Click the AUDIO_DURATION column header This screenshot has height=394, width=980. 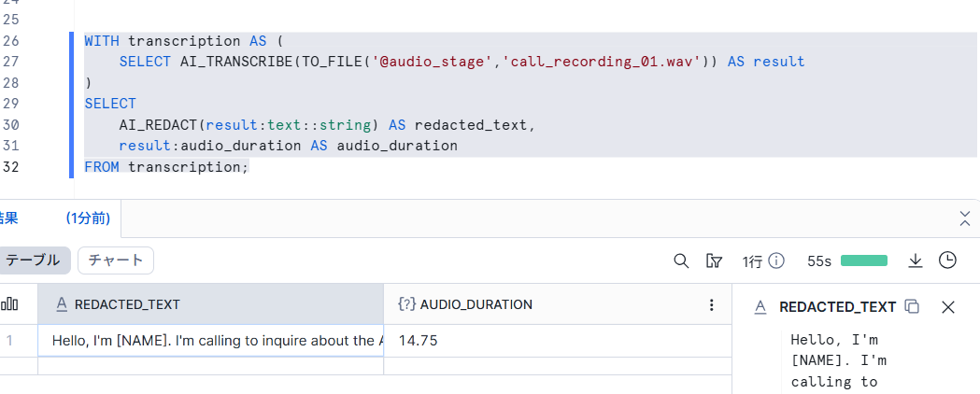click(476, 304)
